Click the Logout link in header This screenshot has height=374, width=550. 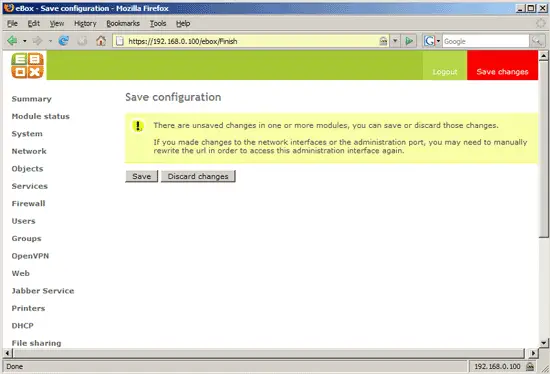click(445, 72)
